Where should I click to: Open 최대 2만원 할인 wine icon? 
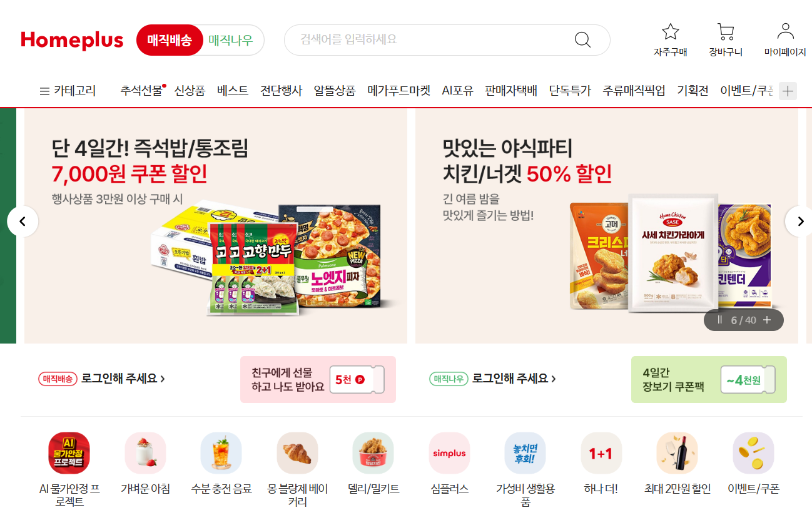click(678, 453)
